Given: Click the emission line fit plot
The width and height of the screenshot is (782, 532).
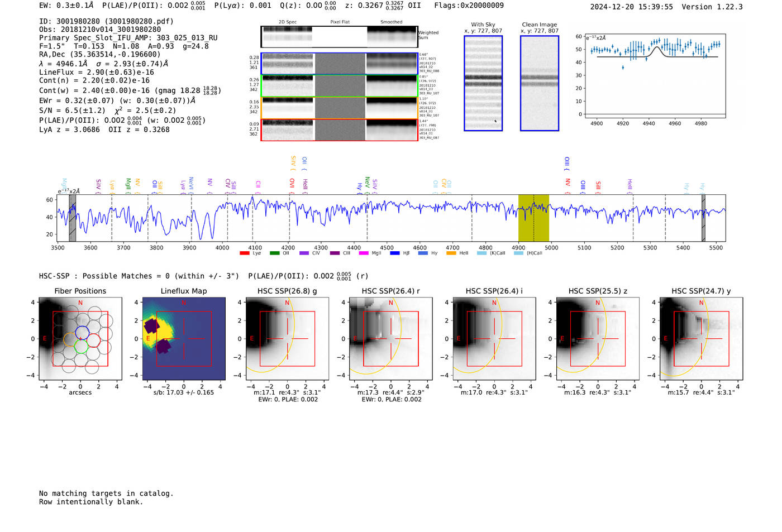Looking at the screenshot, I should tap(655, 76).
